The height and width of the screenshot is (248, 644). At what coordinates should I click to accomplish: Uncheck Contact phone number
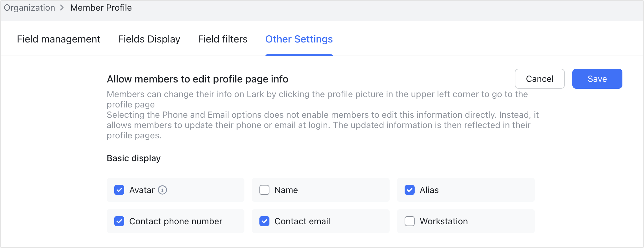point(119,221)
